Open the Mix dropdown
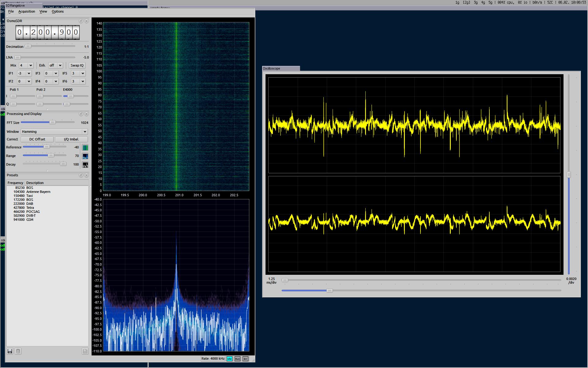 tap(26, 65)
